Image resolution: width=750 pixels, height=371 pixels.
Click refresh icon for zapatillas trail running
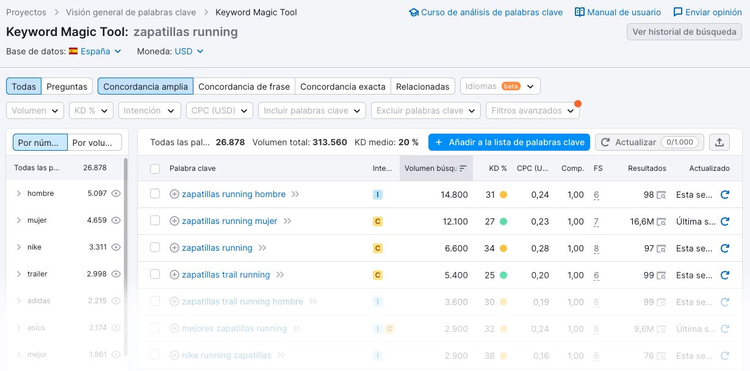pos(725,275)
